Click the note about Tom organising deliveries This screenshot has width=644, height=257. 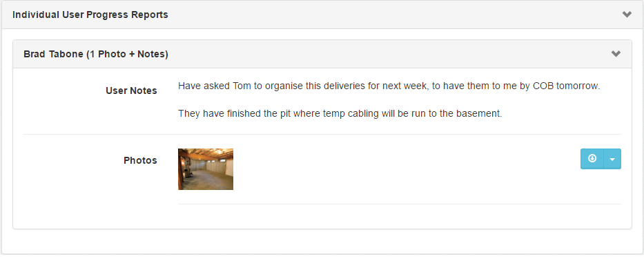tap(389, 87)
